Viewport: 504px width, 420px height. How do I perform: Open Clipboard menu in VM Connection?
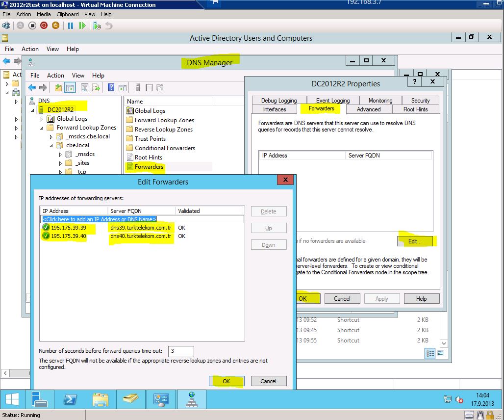(x=68, y=14)
